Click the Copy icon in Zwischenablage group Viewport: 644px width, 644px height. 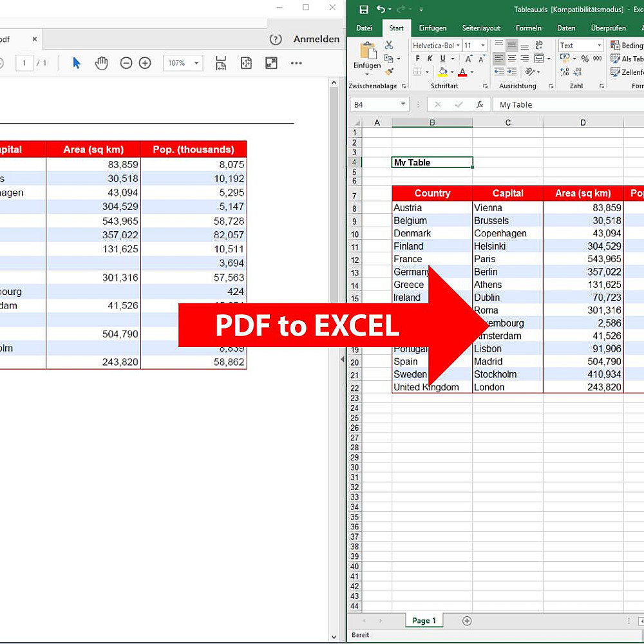(x=388, y=59)
